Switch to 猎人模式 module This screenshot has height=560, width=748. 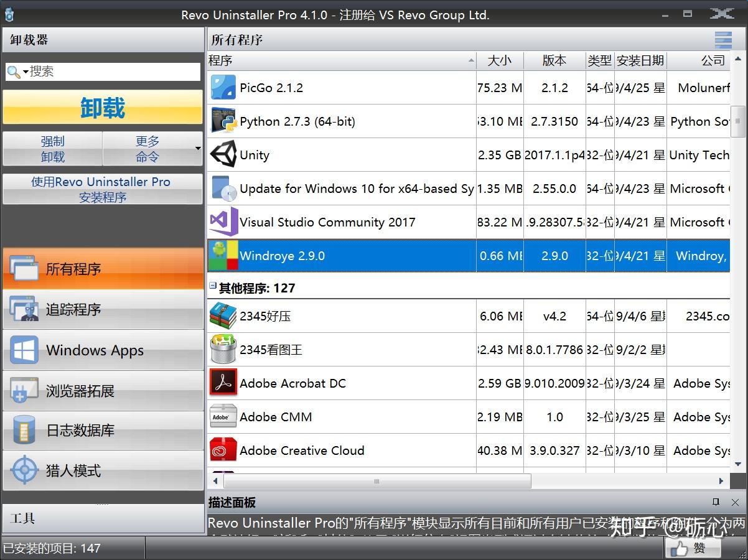point(103,470)
